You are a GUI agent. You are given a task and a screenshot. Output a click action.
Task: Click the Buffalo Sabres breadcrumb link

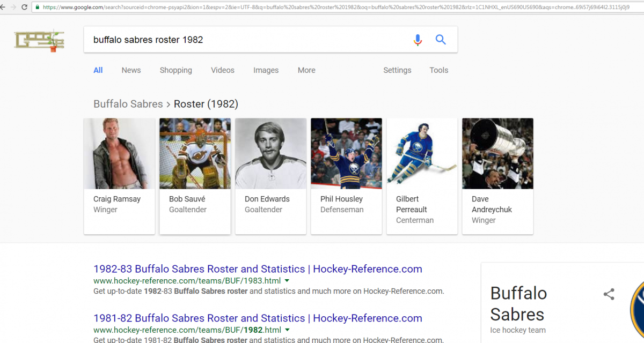[x=128, y=104]
